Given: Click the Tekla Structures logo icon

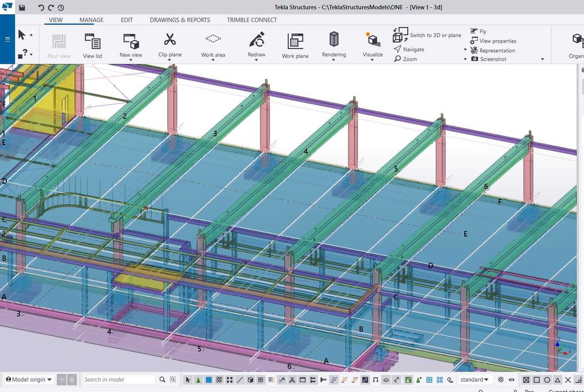Looking at the screenshot, I should click(x=7, y=7).
